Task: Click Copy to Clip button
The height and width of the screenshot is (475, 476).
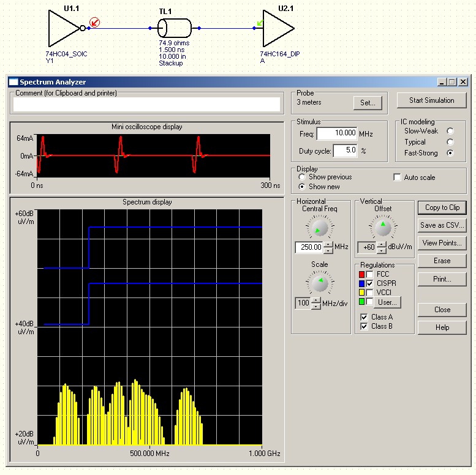Action: [x=442, y=208]
